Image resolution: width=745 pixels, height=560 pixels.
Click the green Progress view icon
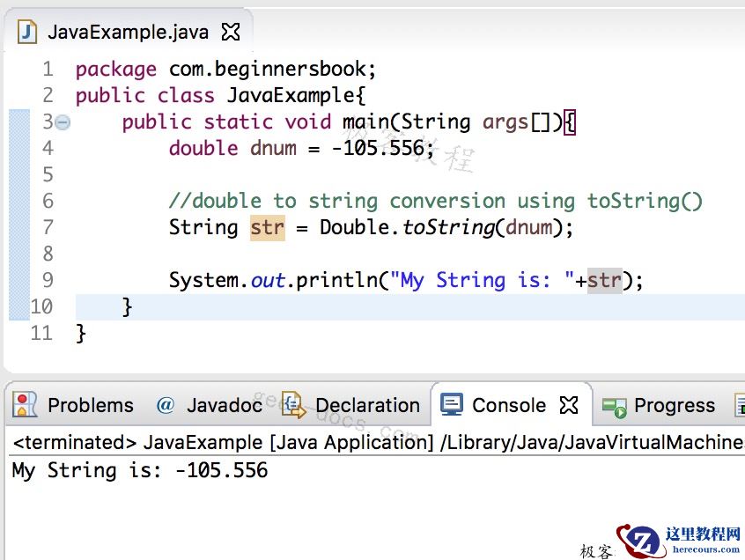[616, 406]
